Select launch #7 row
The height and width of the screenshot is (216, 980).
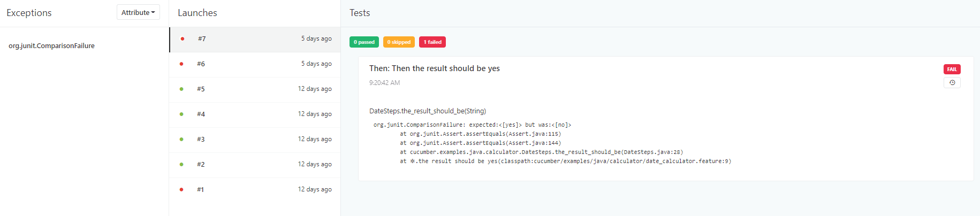click(x=255, y=40)
